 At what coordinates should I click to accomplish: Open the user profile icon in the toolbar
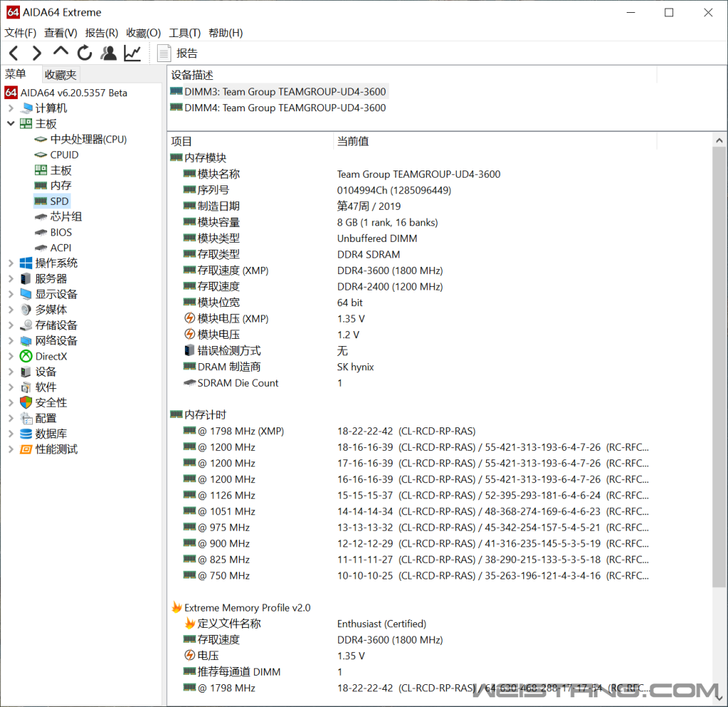pyautogui.click(x=108, y=53)
